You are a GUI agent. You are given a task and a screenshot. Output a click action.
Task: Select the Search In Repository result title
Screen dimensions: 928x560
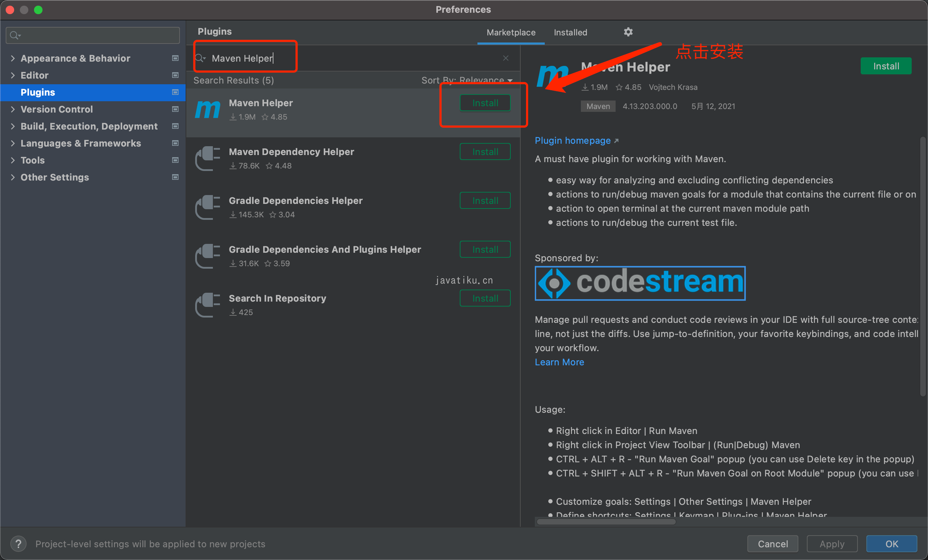point(277,298)
